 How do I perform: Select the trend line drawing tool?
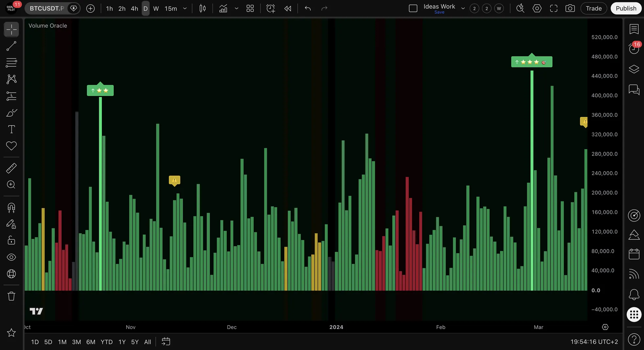tap(11, 46)
